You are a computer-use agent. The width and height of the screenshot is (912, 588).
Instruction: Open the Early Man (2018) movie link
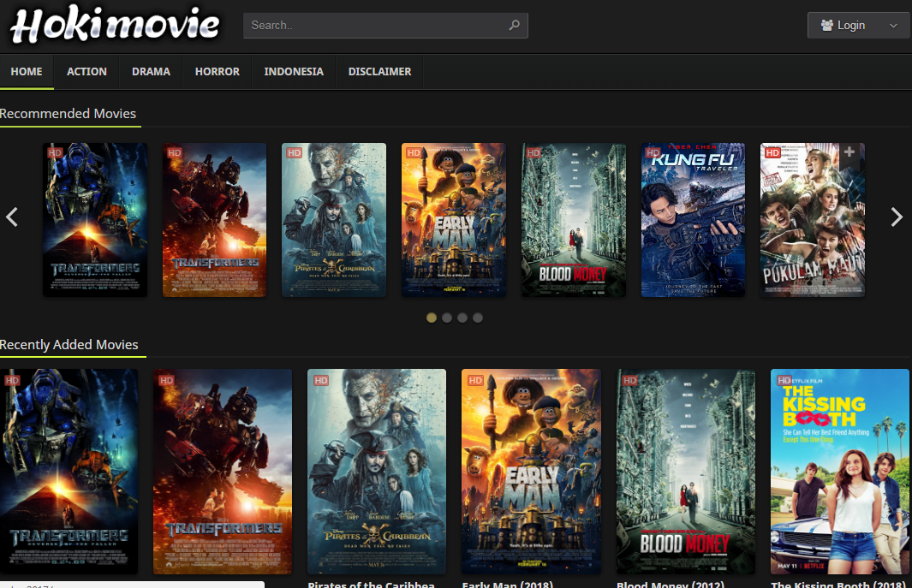click(506, 584)
